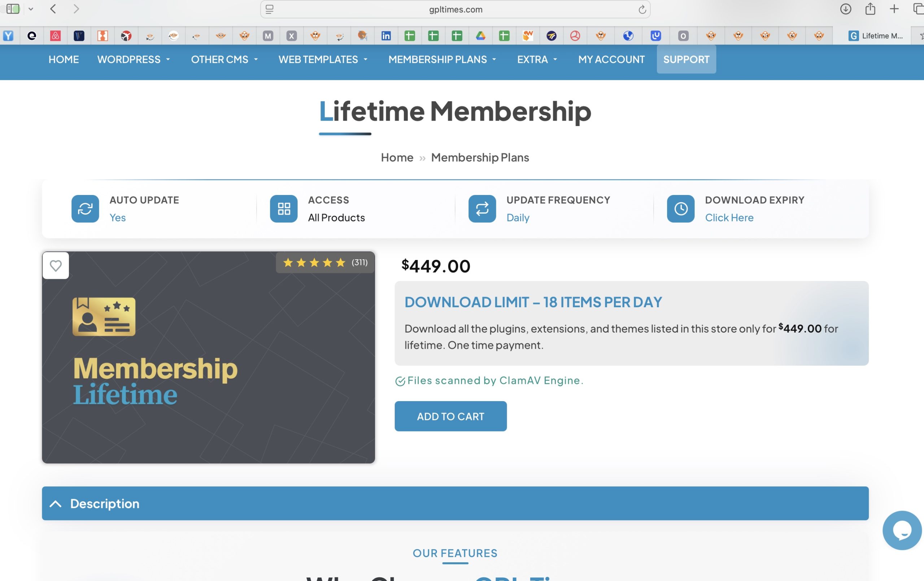The image size is (924, 581).
Task: Click the Access grid icon
Action: coord(284,208)
